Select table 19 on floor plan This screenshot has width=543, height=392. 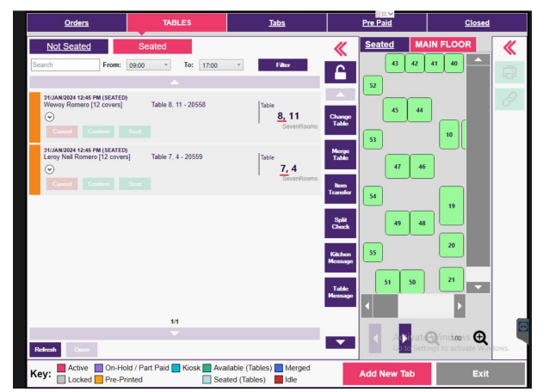click(x=451, y=206)
